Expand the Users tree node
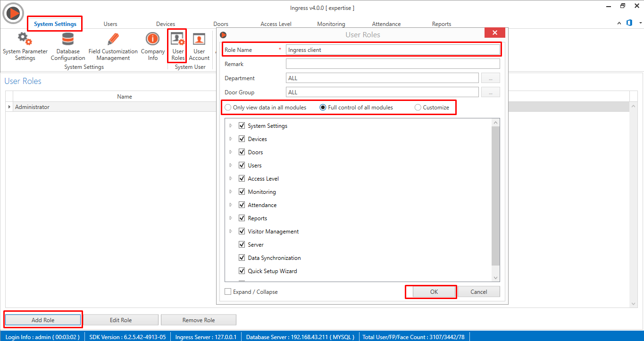This screenshot has width=644, height=341. tap(231, 165)
